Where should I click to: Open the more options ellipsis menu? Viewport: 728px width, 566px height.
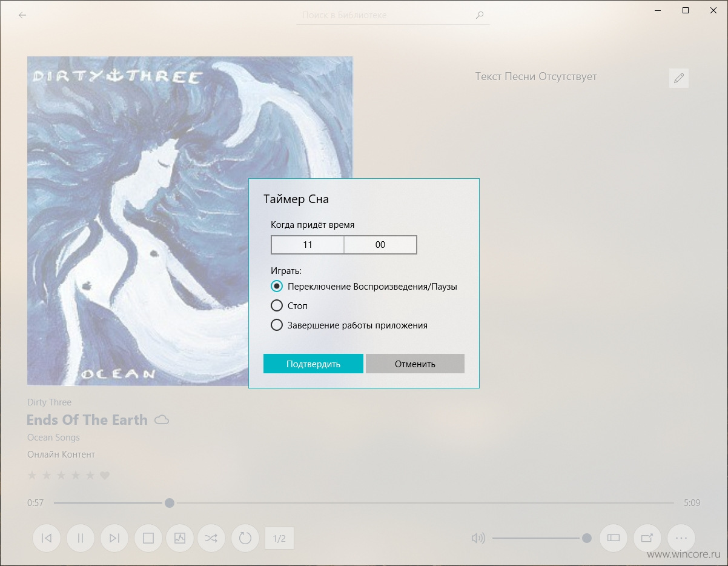click(x=681, y=538)
